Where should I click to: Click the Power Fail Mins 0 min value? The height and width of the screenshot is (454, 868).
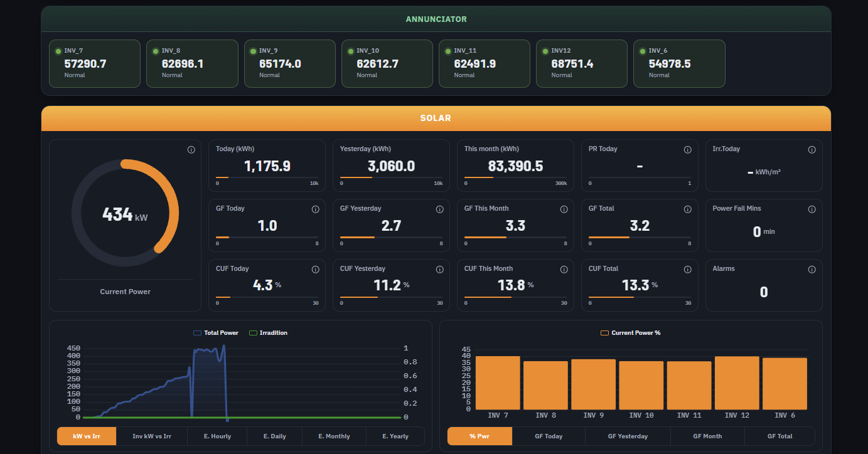(764, 232)
